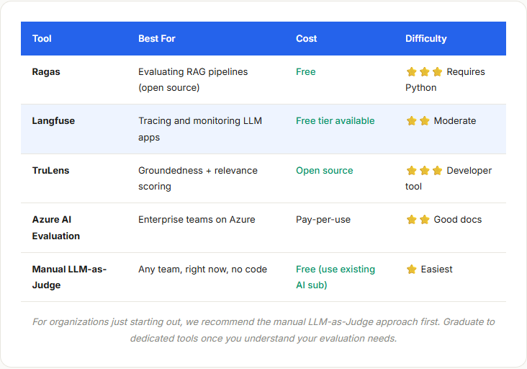Viewport: 527px width, 369px height.
Task: Select the 'TruLens' tool name
Action: (51, 170)
